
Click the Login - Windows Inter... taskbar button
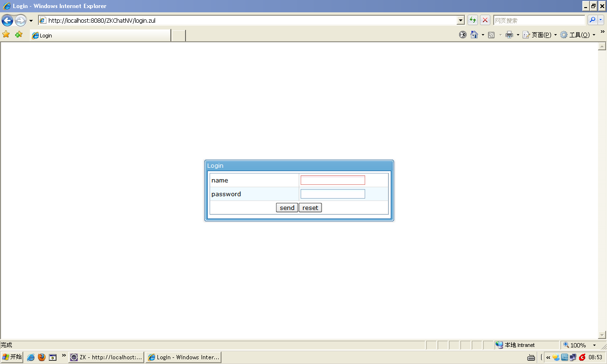(184, 357)
